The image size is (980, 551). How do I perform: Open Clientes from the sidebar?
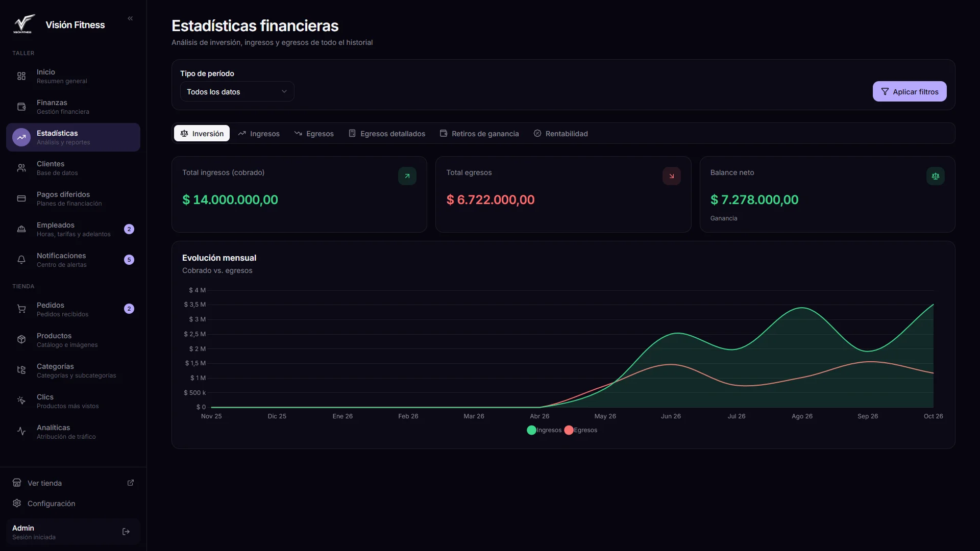pyautogui.click(x=73, y=168)
